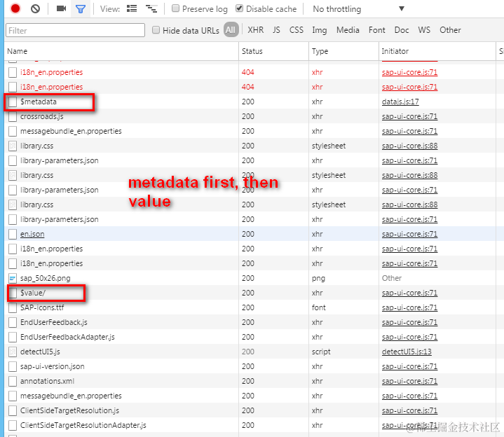Check Hide data URLs checkbox
This screenshot has width=504, height=437.
point(156,30)
